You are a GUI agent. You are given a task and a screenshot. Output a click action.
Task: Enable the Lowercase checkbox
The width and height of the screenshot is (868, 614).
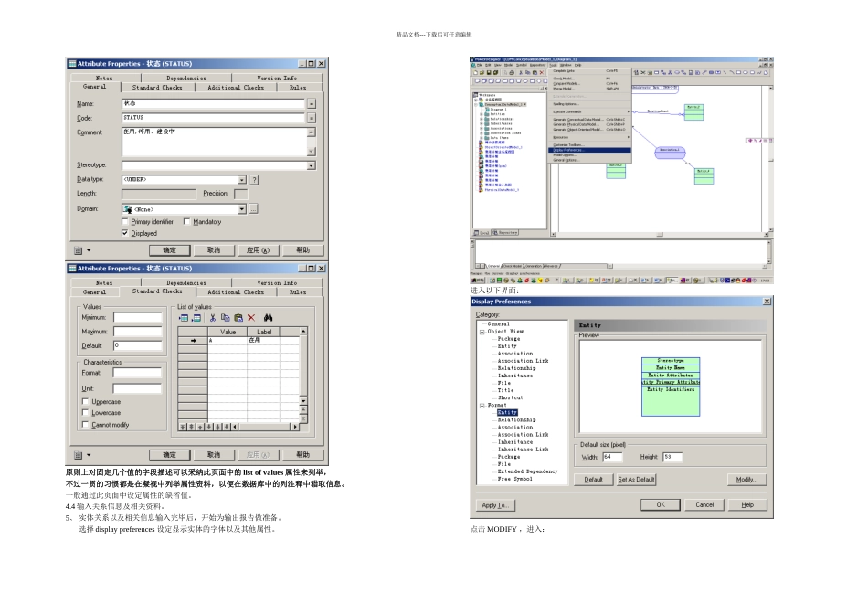[85, 412]
